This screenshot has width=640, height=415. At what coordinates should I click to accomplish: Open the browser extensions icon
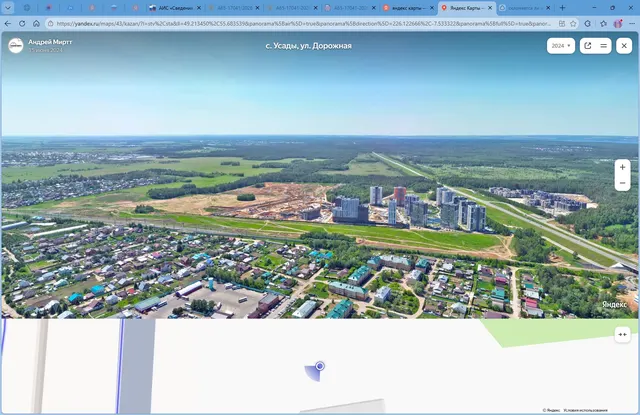pyautogui.click(x=587, y=24)
